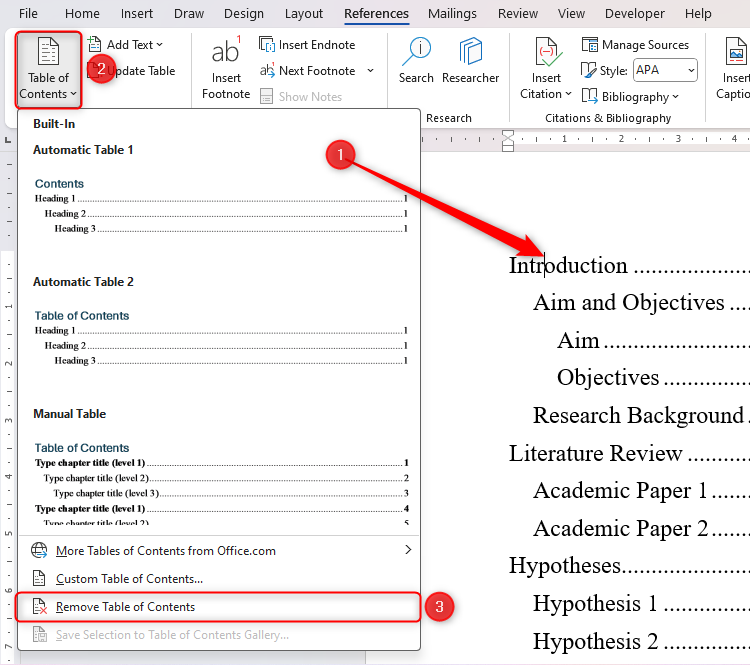Click the tab selector at ruler corner
The image size is (750, 665).
point(8,140)
